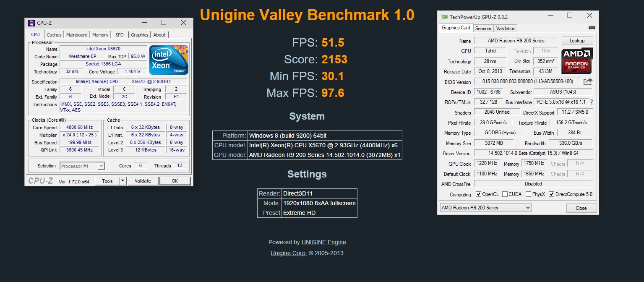This screenshot has height=282, width=644.
Task: Click the FPS 51.5 result
Action: [333, 42]
